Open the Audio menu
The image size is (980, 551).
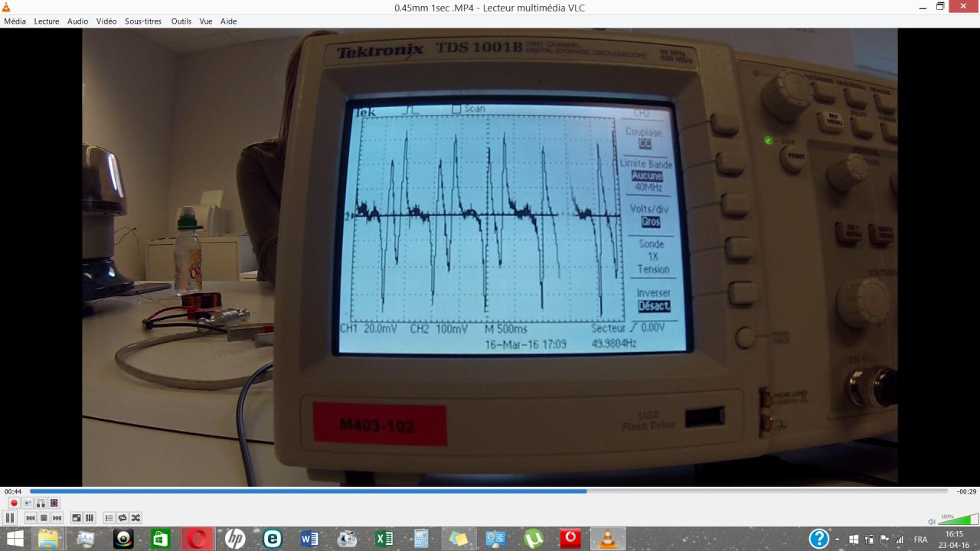tap(77, 21)
